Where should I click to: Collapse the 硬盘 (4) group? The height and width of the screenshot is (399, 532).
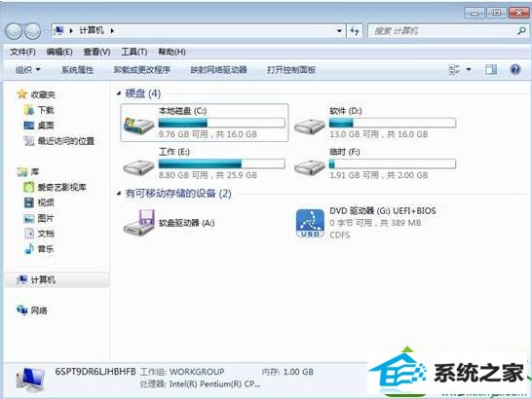click(x=119, y=92)
